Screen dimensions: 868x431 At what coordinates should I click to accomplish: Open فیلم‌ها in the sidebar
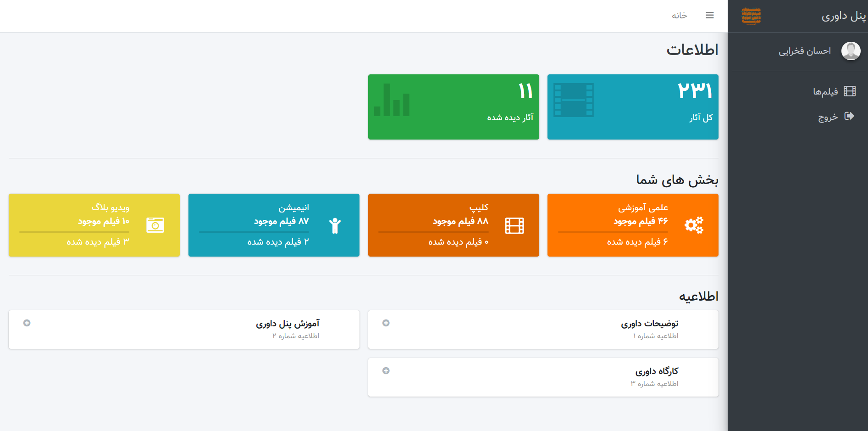pyautogui.click(x=825, y=92)
